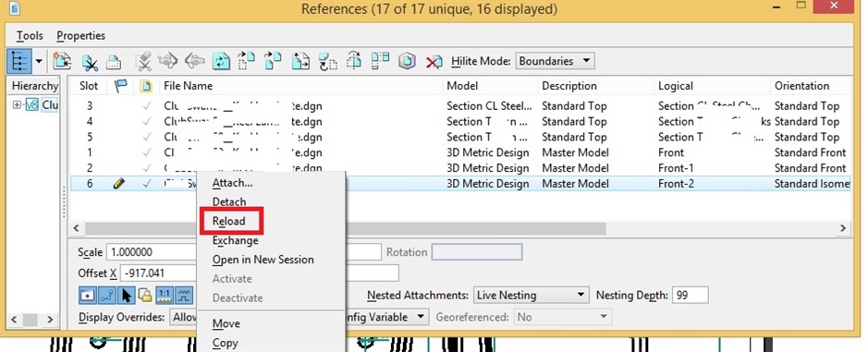The width and height of the screenshot is (868, 352).
Task: Click the Set Reference Back Clip icon
Action: coord(167,61)
